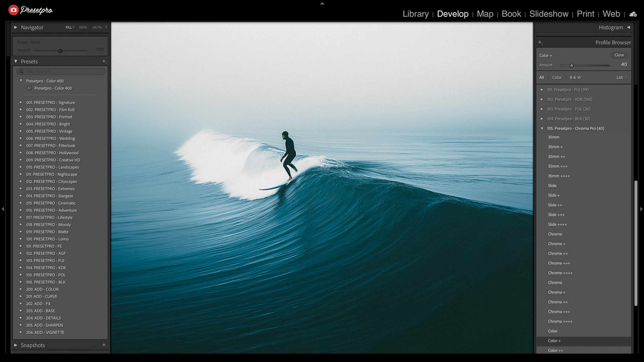Expand the 018. PRESETPRO - Moody folder
The width and height of the screenshot is (644, 362).
tap(21, 224)
